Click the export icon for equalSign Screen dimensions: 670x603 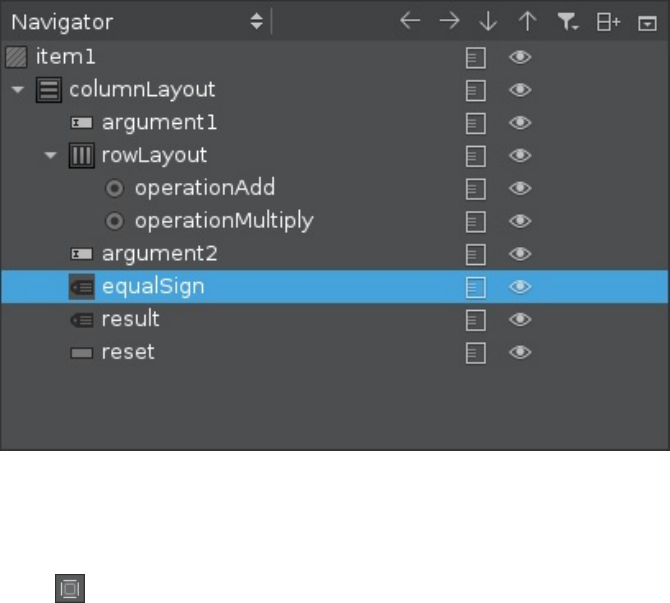476,287
